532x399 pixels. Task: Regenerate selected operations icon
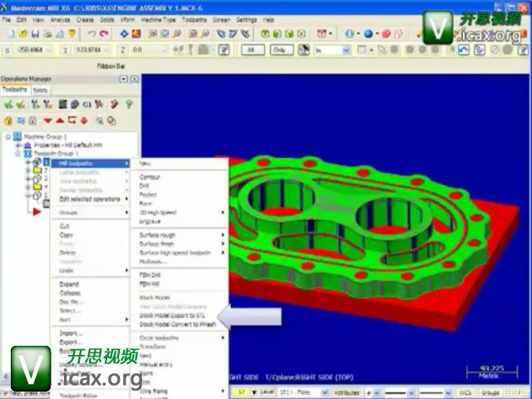(35, 105)
